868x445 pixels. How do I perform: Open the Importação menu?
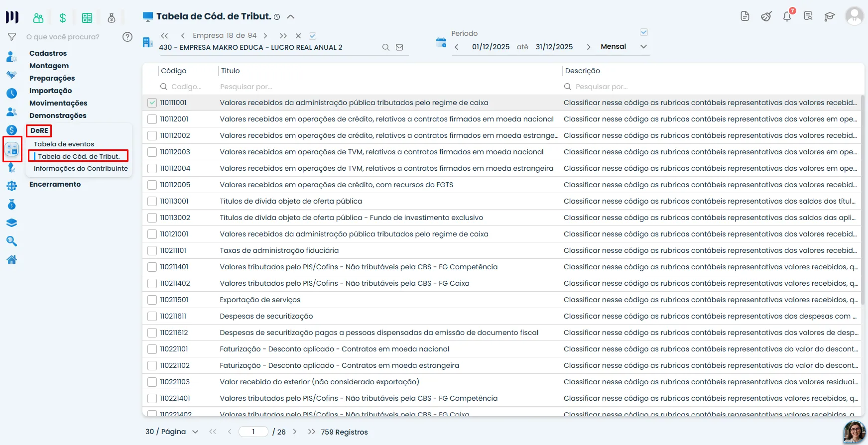[50, 91]
